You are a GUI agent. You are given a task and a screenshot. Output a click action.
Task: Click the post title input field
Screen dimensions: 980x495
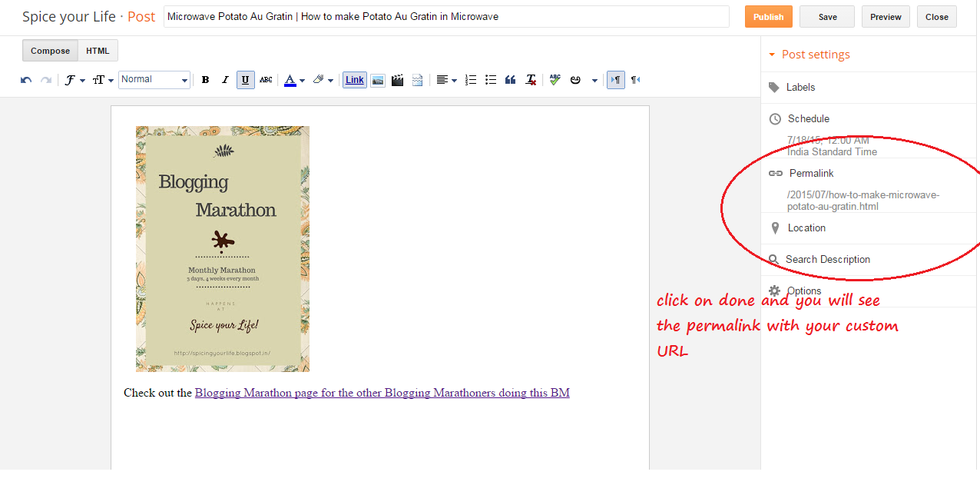click(446, 17)
